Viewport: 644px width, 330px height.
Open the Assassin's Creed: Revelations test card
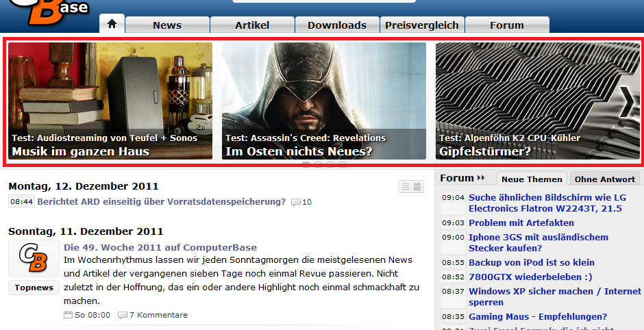coord(324,101)
